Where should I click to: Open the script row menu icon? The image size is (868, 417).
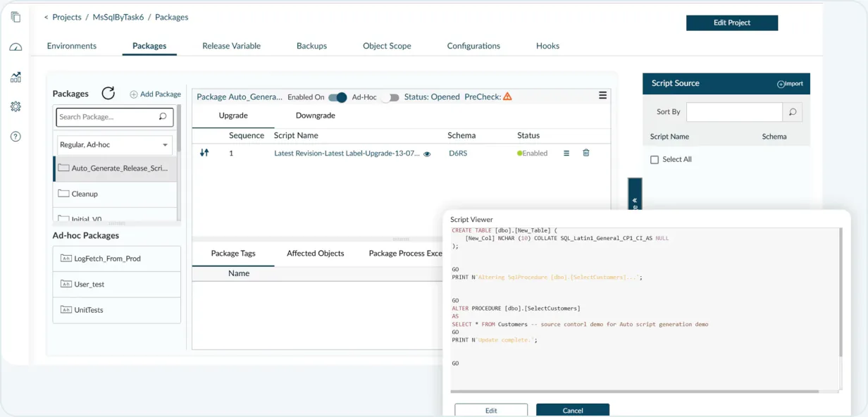pyautogui.click(x=566, y=153)
